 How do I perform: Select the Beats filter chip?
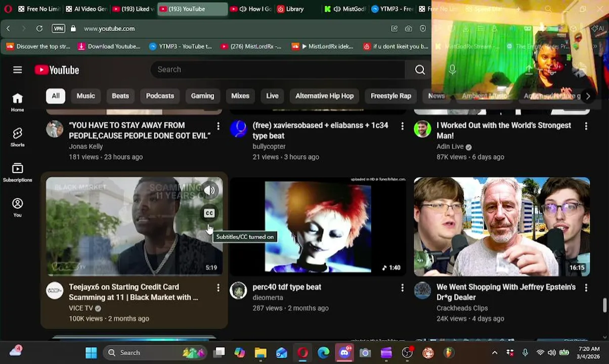click(120, 96)
